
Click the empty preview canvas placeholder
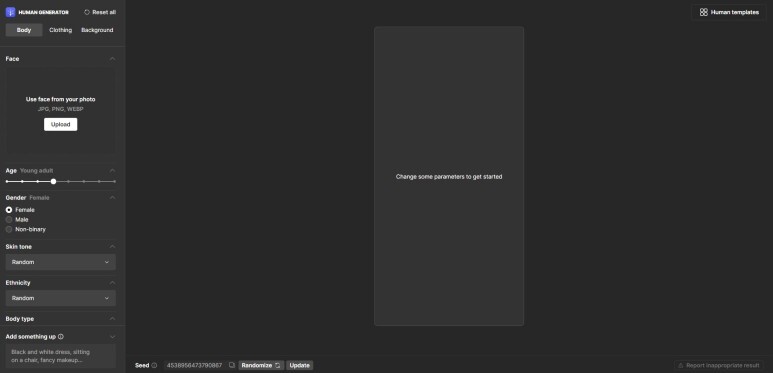pyautogui.click(x=449, y=176)
